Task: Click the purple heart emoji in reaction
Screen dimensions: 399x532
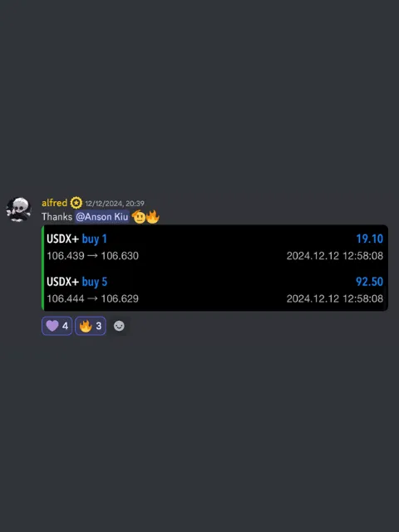Action: 52,326
